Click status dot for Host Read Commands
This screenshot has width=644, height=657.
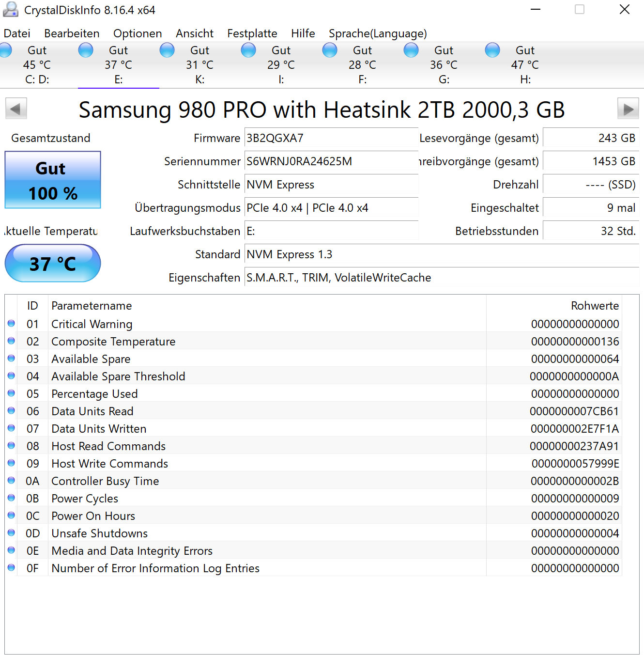pyautogui.click(x=11, y=445)
